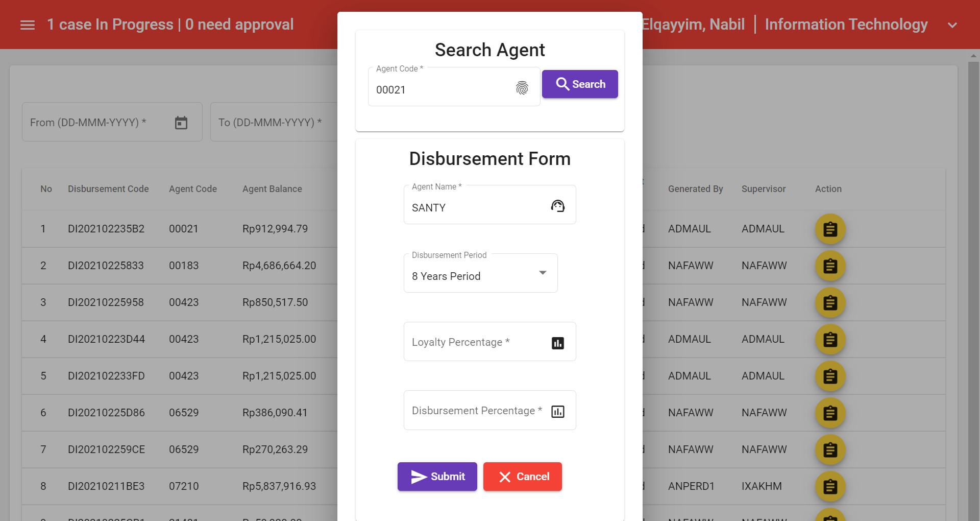Open the calendar picker for From date
Image resolution: width=980 pixels, height=521 pixels.
pyautogui.click(x=181, y=122)
